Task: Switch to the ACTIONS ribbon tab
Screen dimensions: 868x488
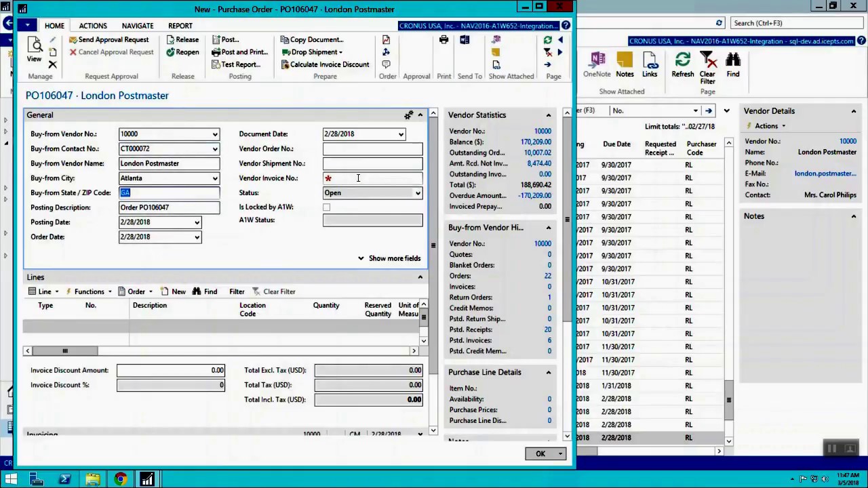Action: click(x=93, y=26)
